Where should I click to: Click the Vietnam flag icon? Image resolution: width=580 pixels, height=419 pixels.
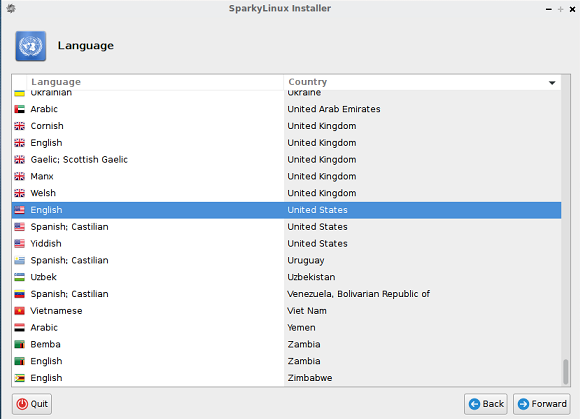pos(19,311)
